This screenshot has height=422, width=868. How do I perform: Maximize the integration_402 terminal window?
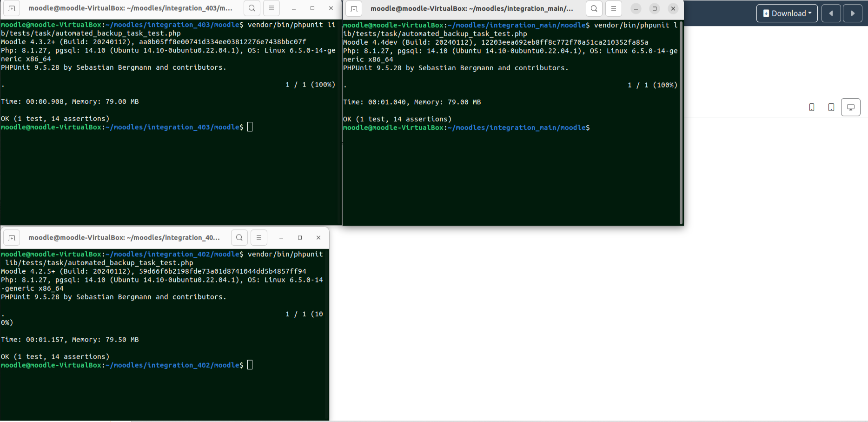(x=300, y=238)
